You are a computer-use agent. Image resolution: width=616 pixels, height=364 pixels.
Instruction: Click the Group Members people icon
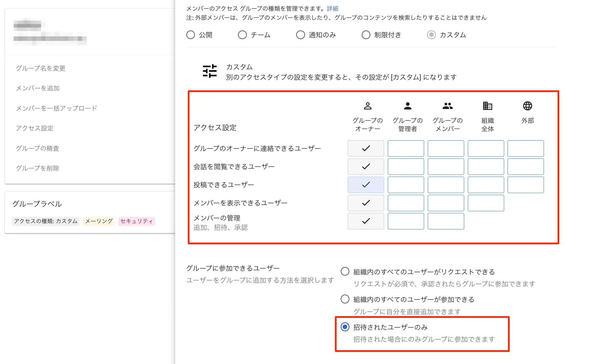click(448, 106)
